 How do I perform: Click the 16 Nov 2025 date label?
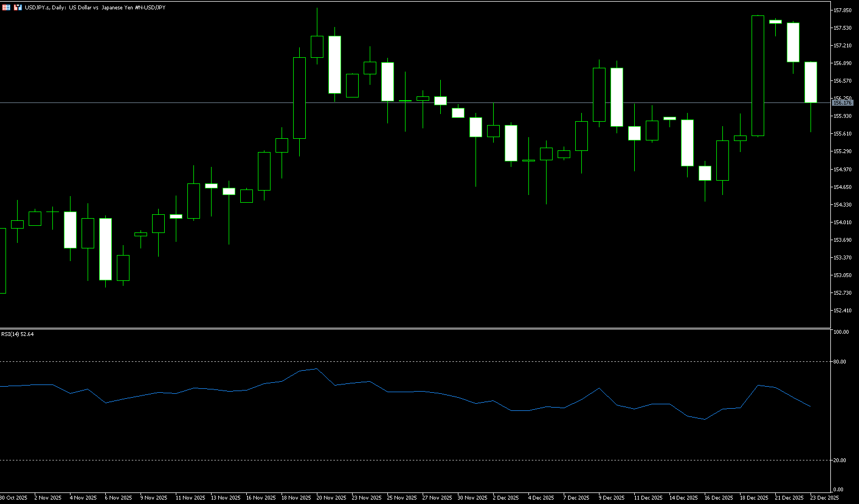pos(261,498)
